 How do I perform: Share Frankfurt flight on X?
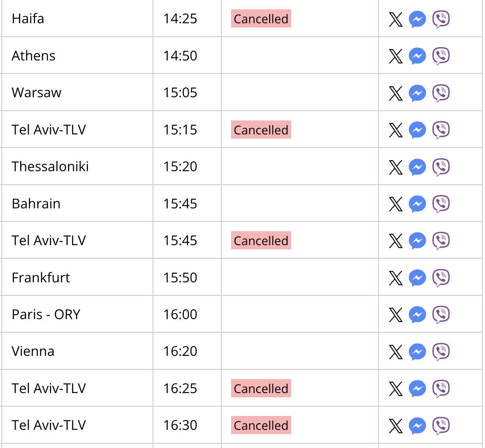[395, 278]
